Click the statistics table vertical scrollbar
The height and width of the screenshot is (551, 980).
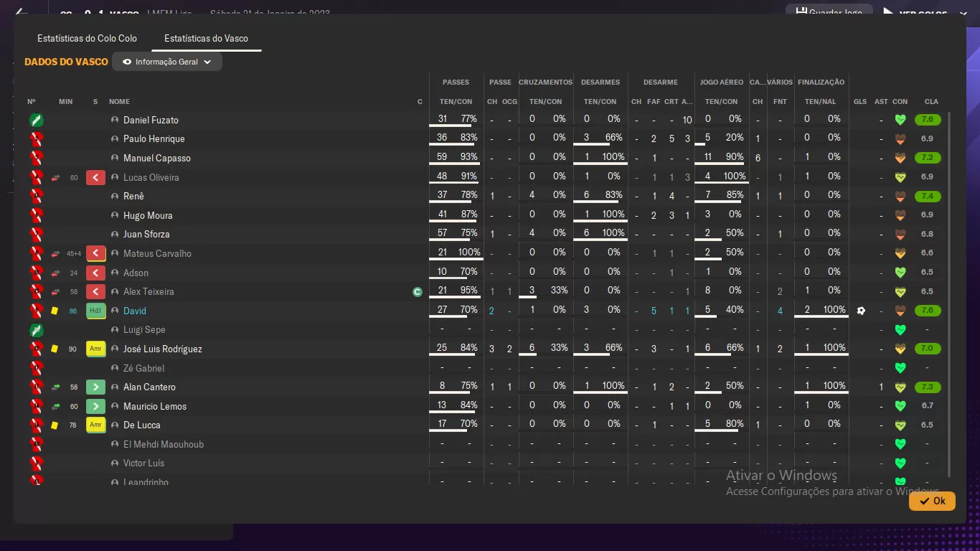(x=949, y=294)
